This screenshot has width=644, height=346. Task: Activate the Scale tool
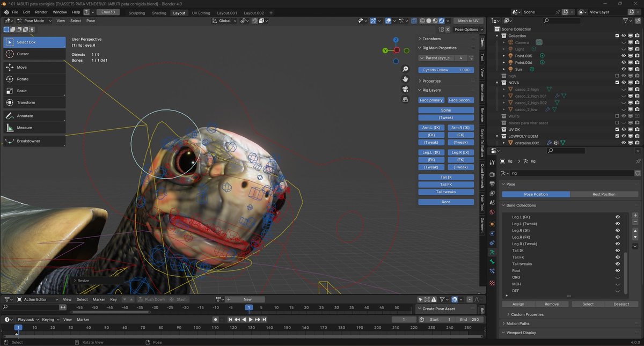point(34,91)
